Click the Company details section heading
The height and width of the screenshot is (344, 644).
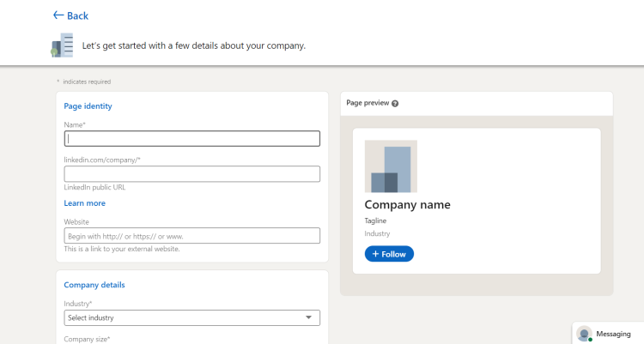94,285
